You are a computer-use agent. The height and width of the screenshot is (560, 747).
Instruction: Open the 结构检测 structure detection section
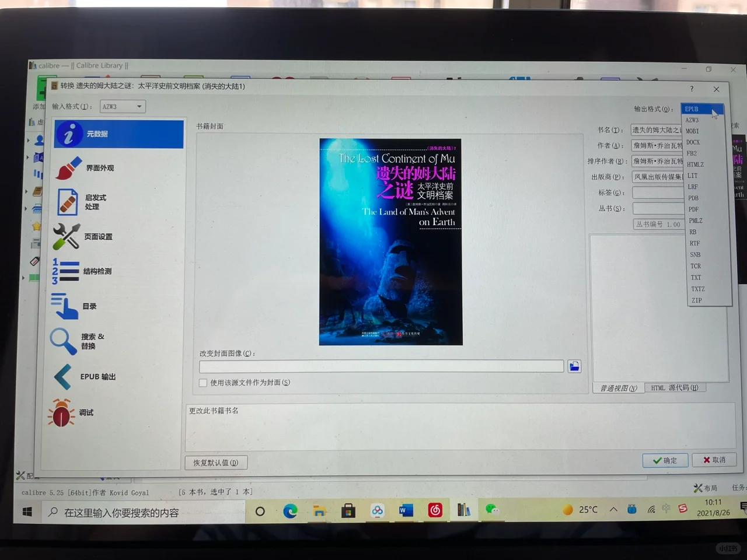(82, 271)
